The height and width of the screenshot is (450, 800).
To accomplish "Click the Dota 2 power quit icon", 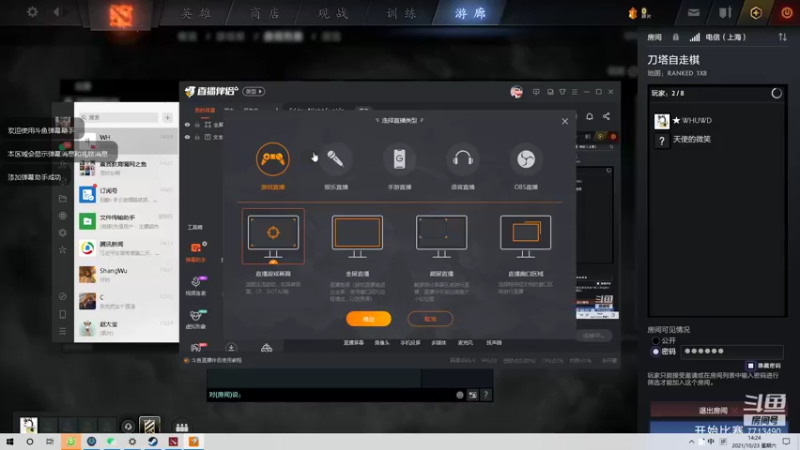I will (x=787, y=13).
